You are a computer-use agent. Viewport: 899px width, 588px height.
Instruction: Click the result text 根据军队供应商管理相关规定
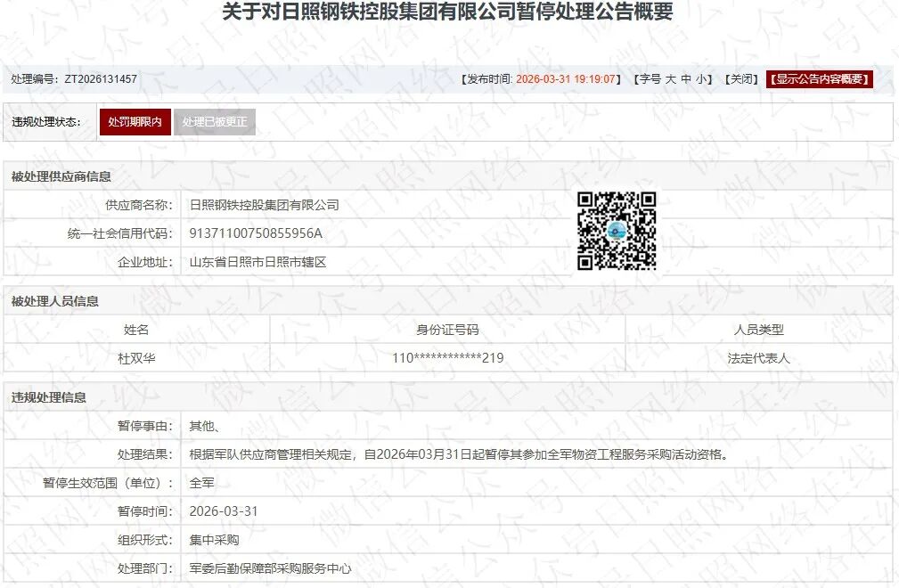coord(270,454)
